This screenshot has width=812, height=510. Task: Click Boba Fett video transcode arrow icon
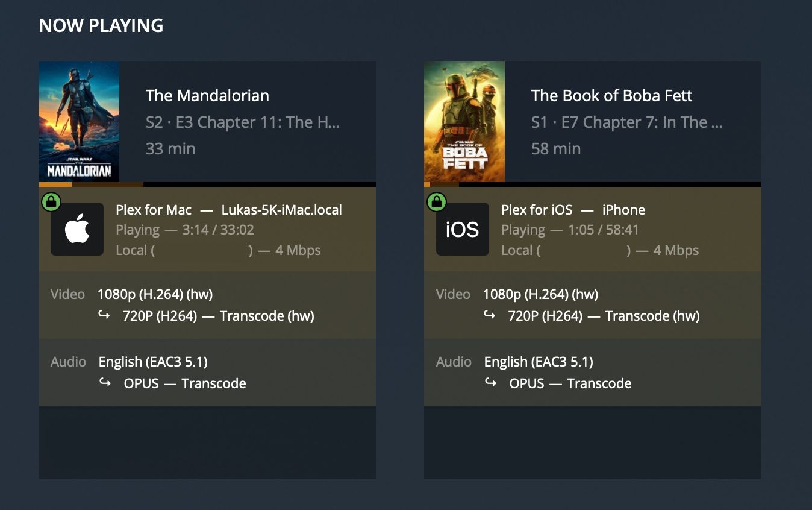pos(490,315)
